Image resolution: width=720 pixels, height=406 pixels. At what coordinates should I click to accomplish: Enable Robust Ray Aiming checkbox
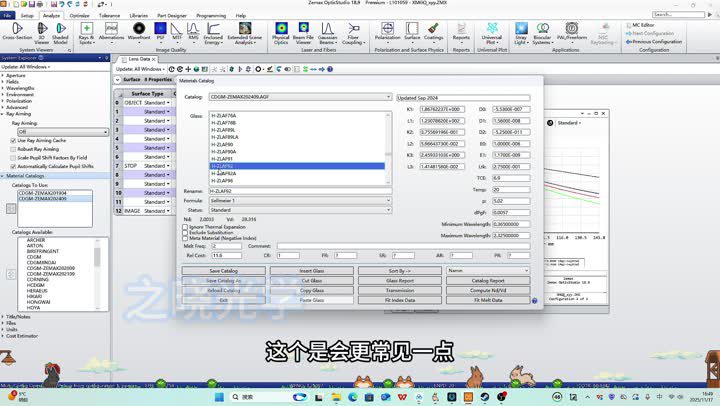[13, 149]
